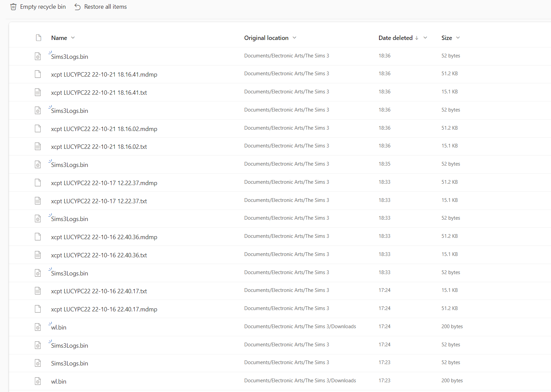
Task: Select file xcpt LUCYPC22 22-10-21 18.16.41.mdmp
Action: point(104,75)
